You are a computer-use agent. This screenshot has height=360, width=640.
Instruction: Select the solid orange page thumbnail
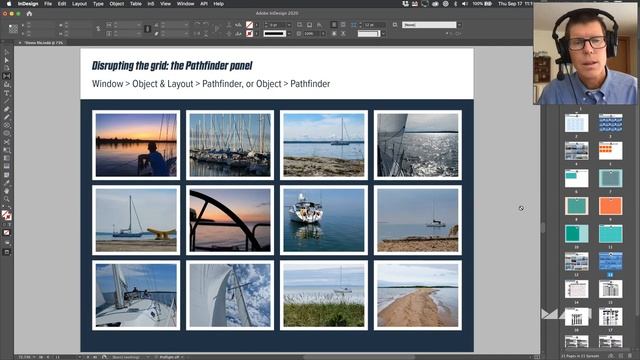(610, 206)
